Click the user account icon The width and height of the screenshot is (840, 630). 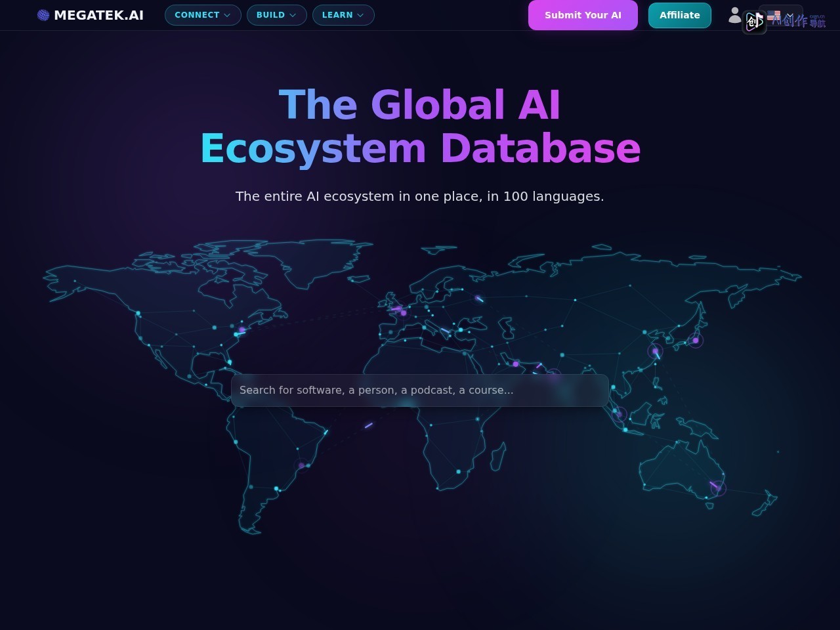[735, 15]
